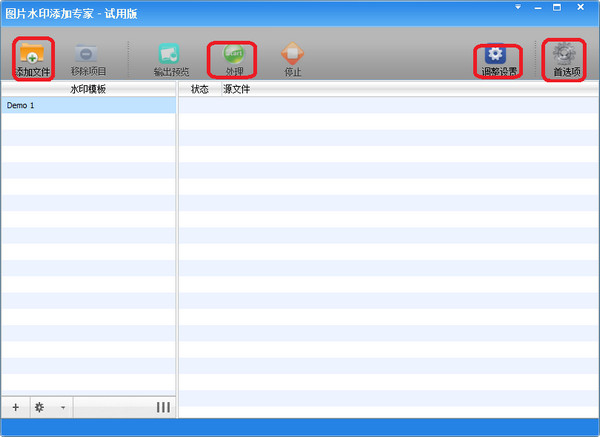
Task: Minimize the watermark application window
Action: tap(538, 8)
